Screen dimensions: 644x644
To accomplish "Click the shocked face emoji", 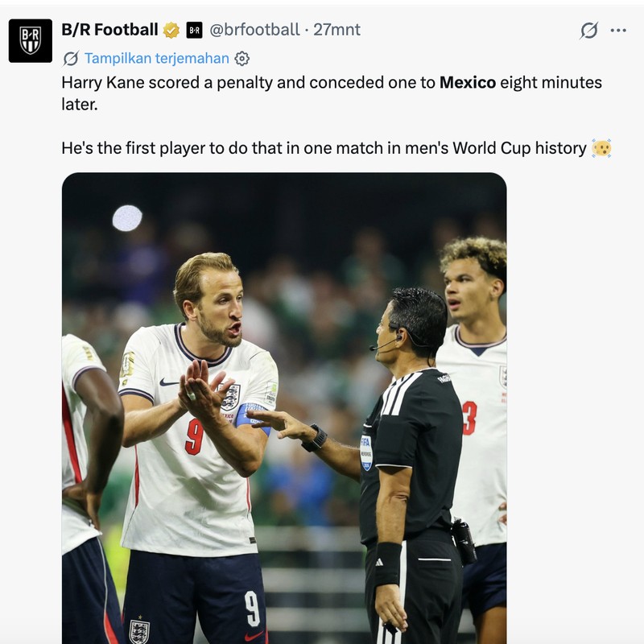I will point(601,148).
